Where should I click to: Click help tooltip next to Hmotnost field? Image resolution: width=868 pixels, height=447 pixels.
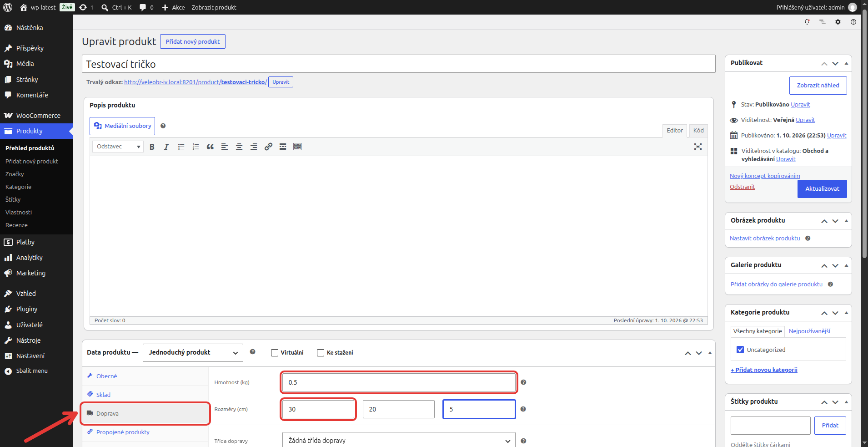click(523, 382)
